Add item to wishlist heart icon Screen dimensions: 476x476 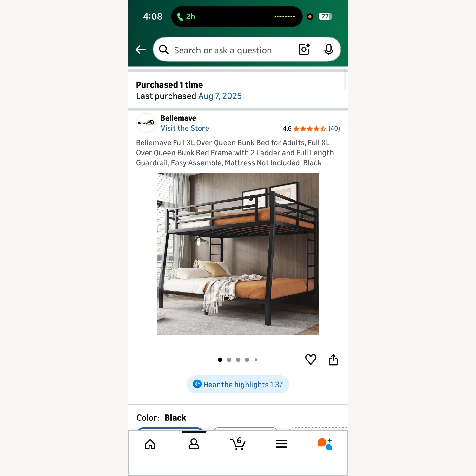(311, 360)
